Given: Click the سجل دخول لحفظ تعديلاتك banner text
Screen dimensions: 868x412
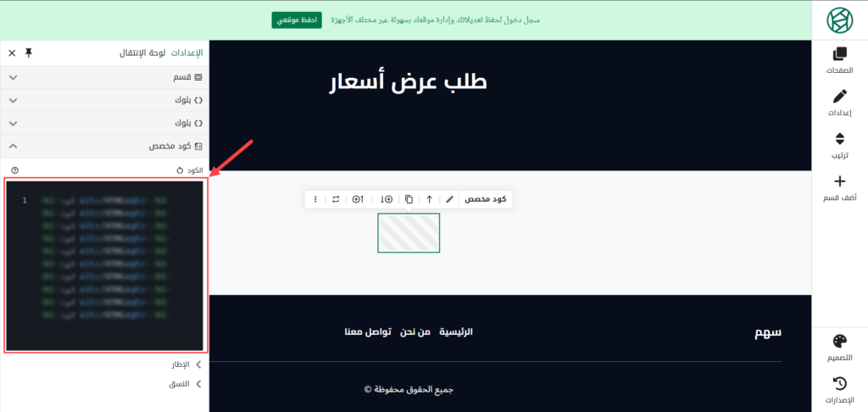Looking at the screenshot, I should point(435,20).
